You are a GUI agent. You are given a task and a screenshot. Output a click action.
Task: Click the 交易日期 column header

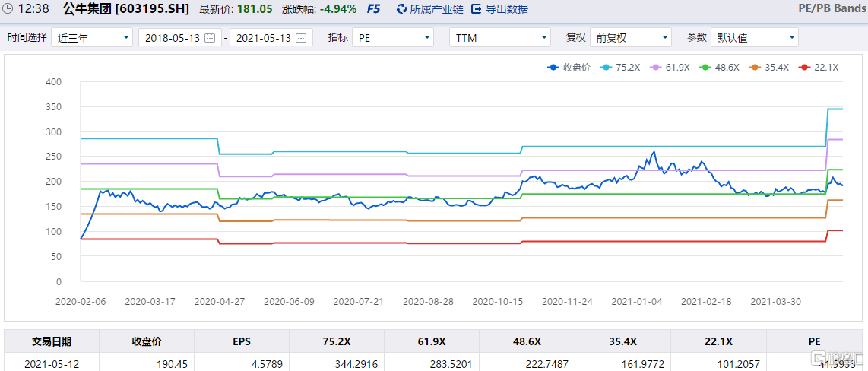tap(52, 341)
